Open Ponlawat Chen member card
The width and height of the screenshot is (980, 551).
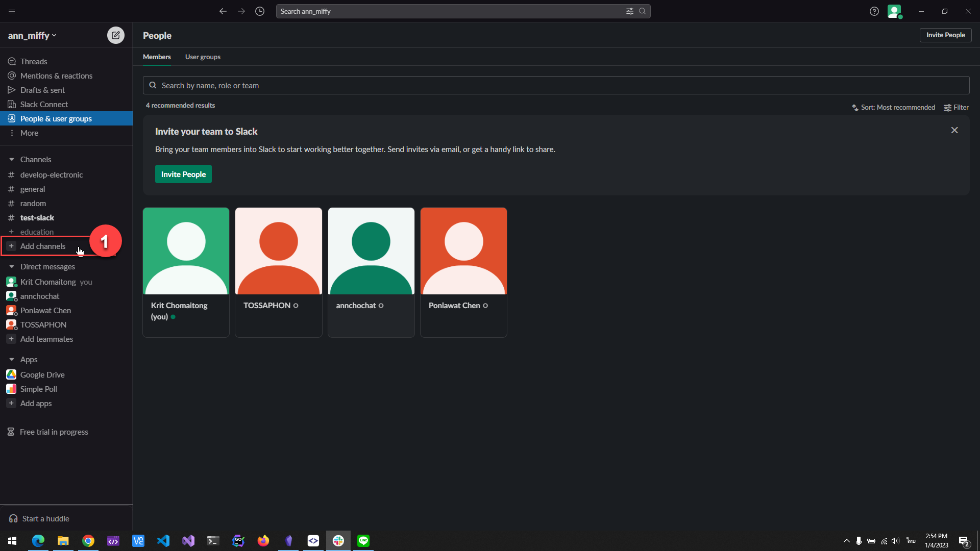point(463,272)
